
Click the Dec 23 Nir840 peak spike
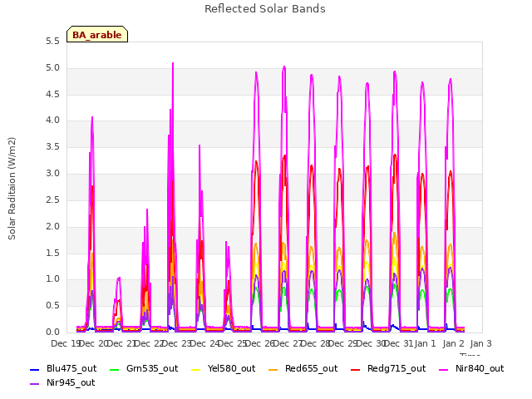pos(173,65)
